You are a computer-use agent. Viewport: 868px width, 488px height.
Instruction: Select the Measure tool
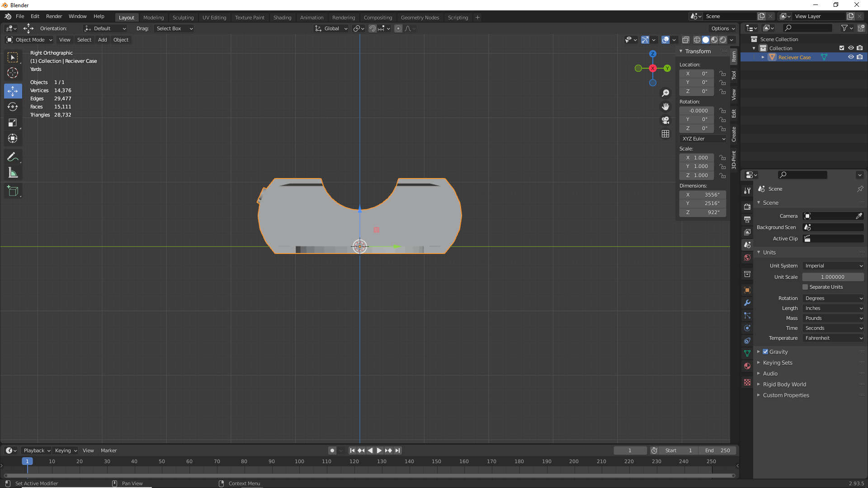13,173
